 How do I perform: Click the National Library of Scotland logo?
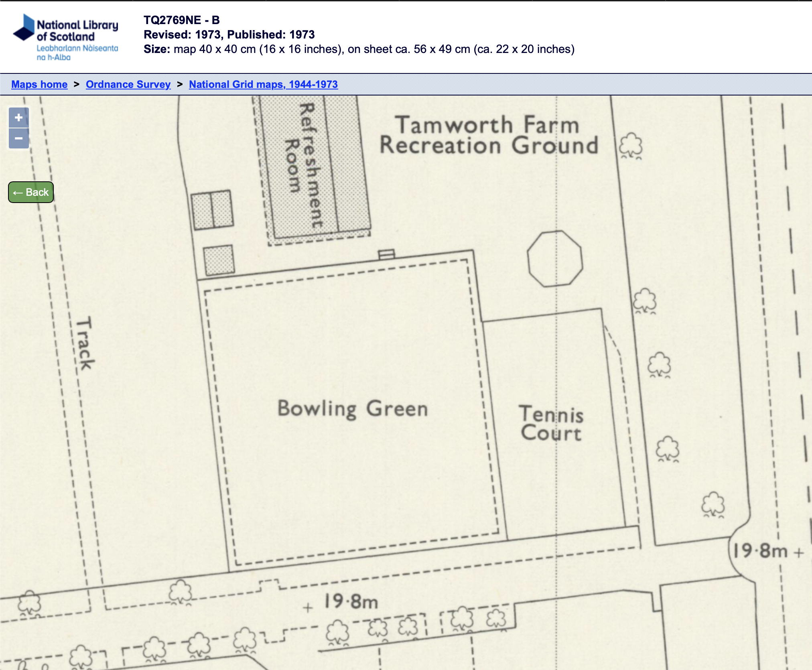coord(66,37)
